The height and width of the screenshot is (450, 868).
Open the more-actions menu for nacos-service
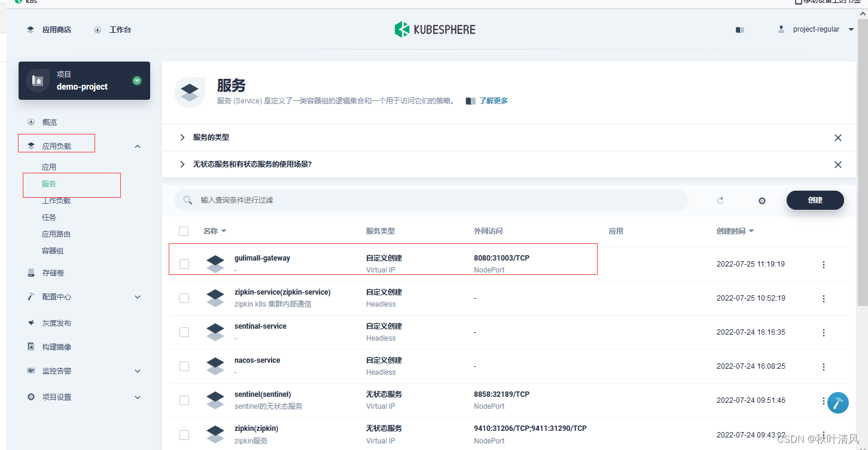[824, 367]
